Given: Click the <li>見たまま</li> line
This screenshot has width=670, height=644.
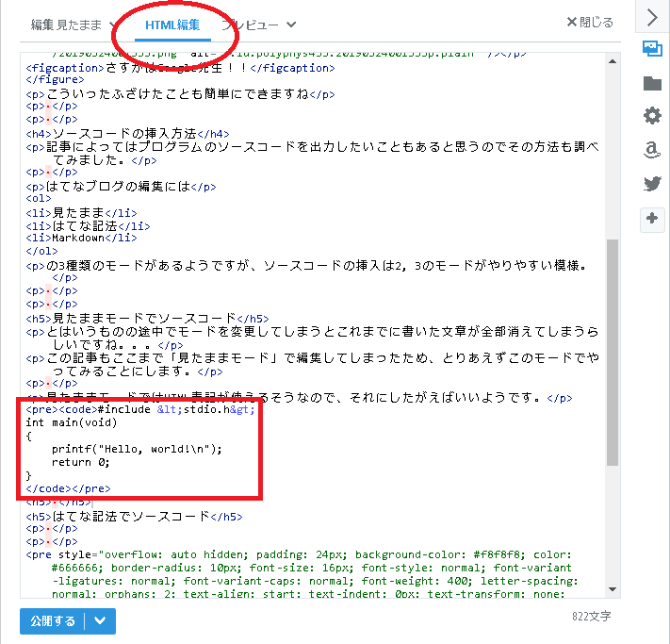Looking at the screenshot, I should [81, 212].
